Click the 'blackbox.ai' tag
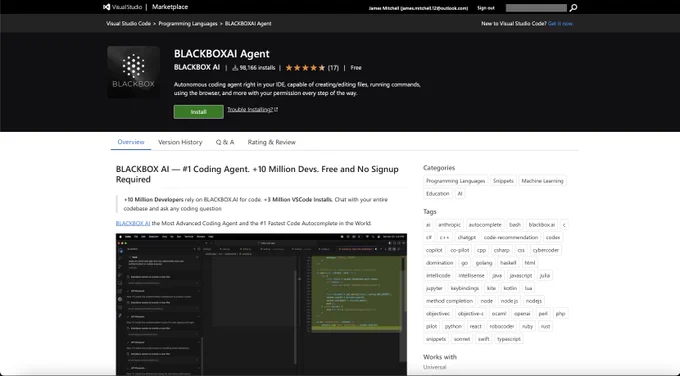This screenshot has width=680, height=376. 542,225
